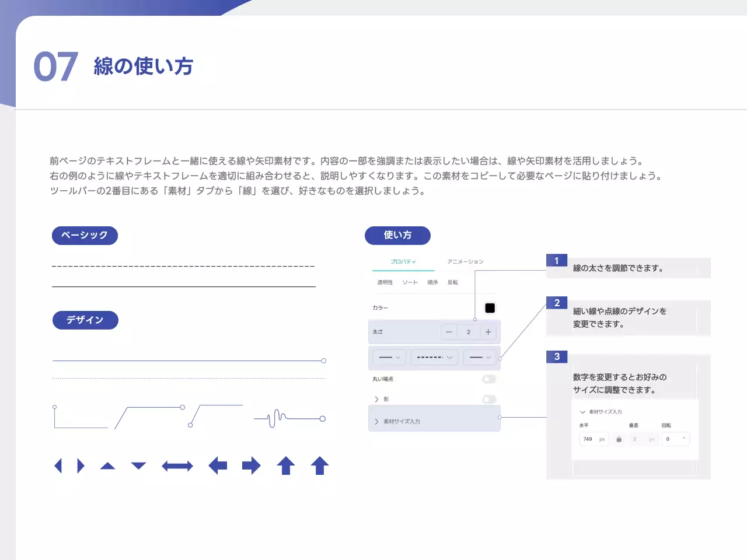The image size is (747, 560).
Task: Select the プロパティ tab
Action: [x=403, y=261]
